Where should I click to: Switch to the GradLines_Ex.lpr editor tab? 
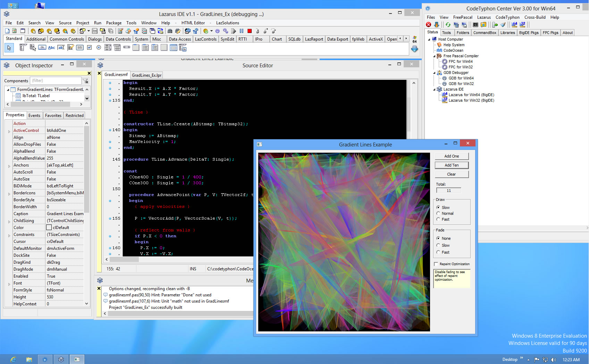pos(147,75)
